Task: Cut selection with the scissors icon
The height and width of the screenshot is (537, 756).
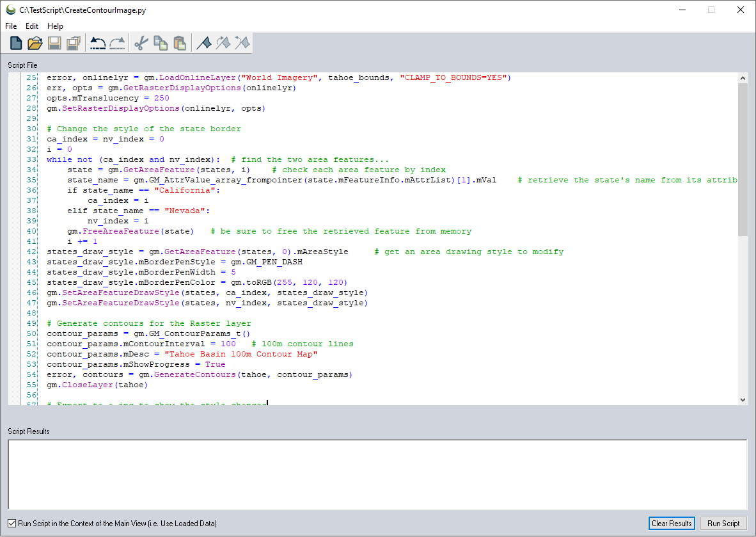Action: coord(141,43)
